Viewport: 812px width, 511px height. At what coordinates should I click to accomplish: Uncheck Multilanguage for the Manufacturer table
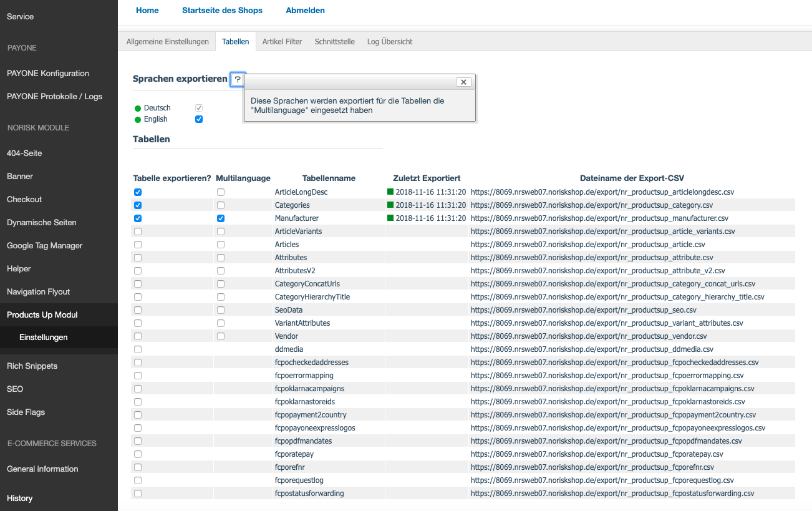tap(221, 218)
